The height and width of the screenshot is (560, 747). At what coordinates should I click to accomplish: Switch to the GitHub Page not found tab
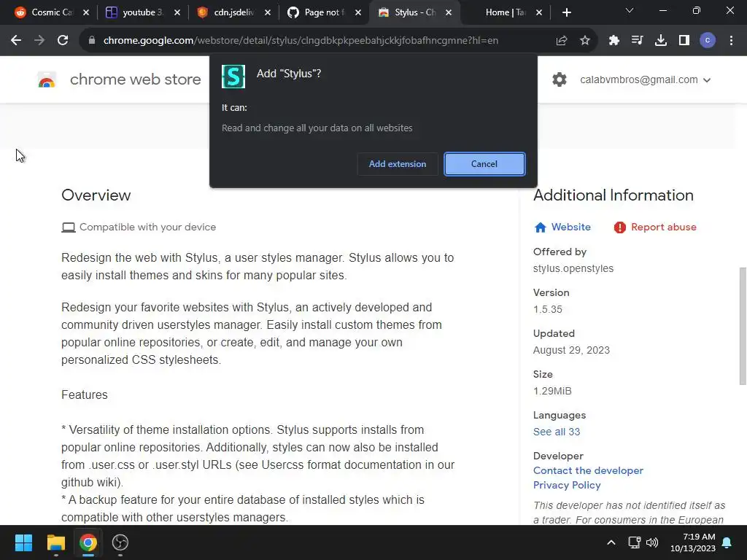[x=317, y=12]
